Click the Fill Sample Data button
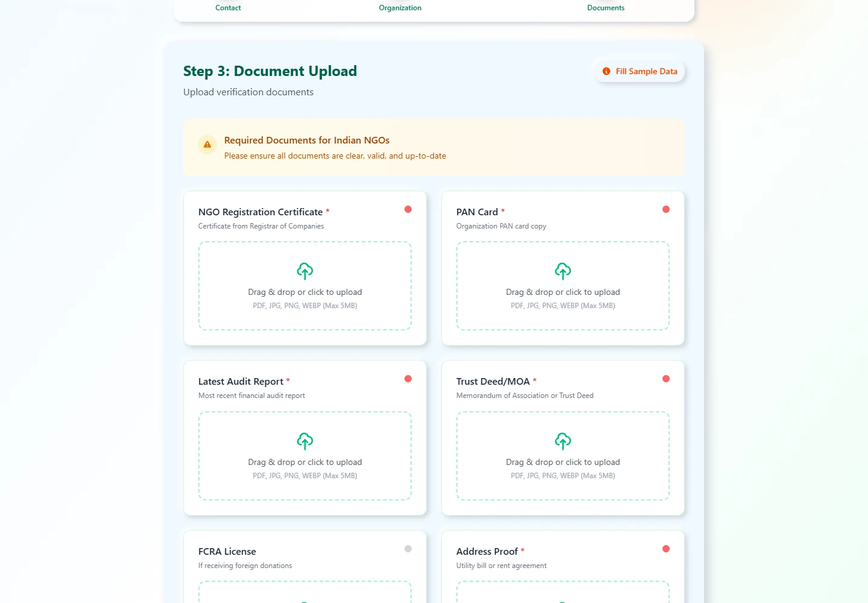The width and height of the screenshot is (868, 603). [640, 71]
